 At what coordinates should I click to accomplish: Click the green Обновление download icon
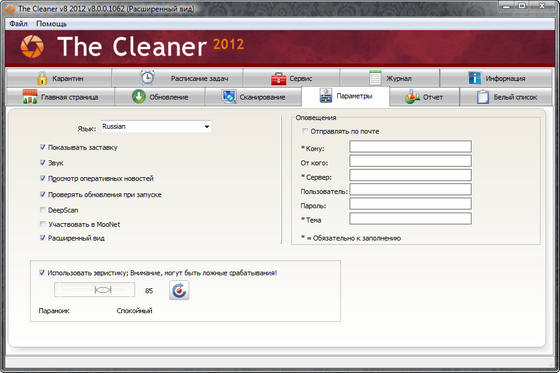[139, 96]
